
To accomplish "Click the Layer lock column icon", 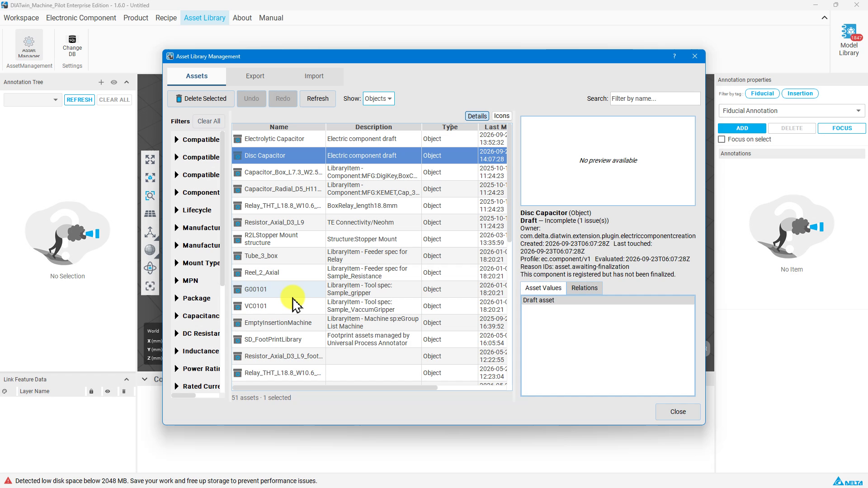I will (91, 391).
